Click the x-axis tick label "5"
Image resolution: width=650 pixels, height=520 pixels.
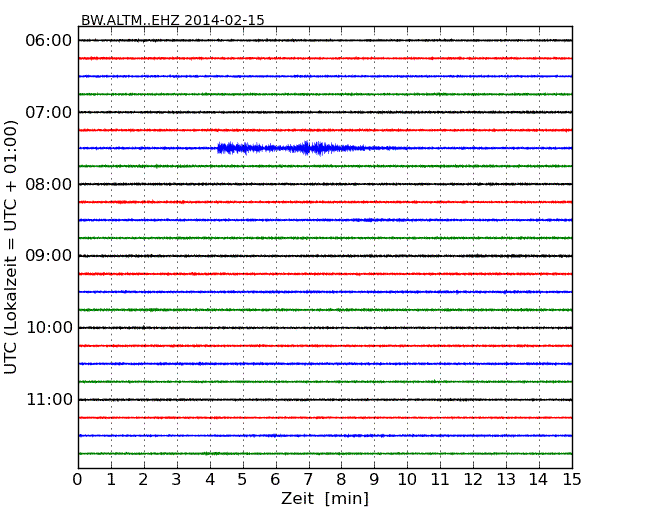tap(243, 480)
